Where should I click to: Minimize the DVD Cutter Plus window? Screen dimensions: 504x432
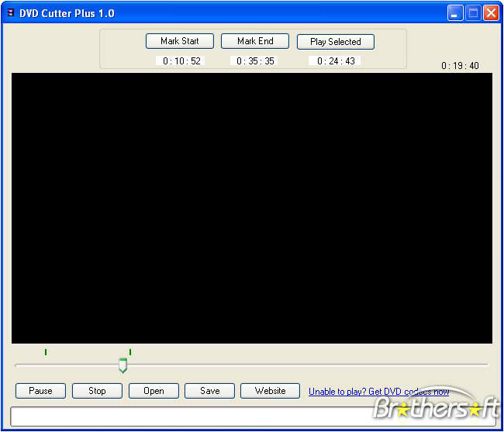pyautogui.click(x=455, y=13)
